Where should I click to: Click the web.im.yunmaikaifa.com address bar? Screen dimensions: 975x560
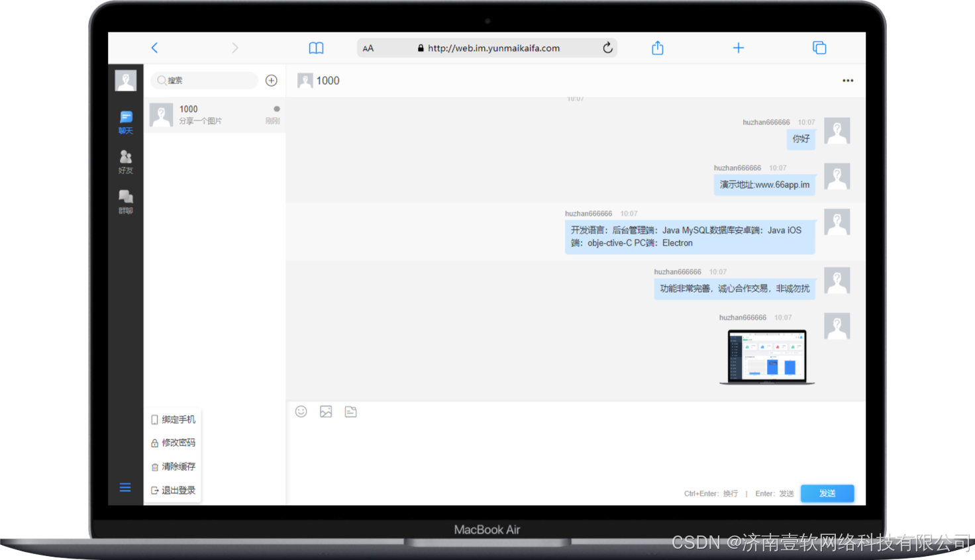pyautogui.click(x=487, y=48)
